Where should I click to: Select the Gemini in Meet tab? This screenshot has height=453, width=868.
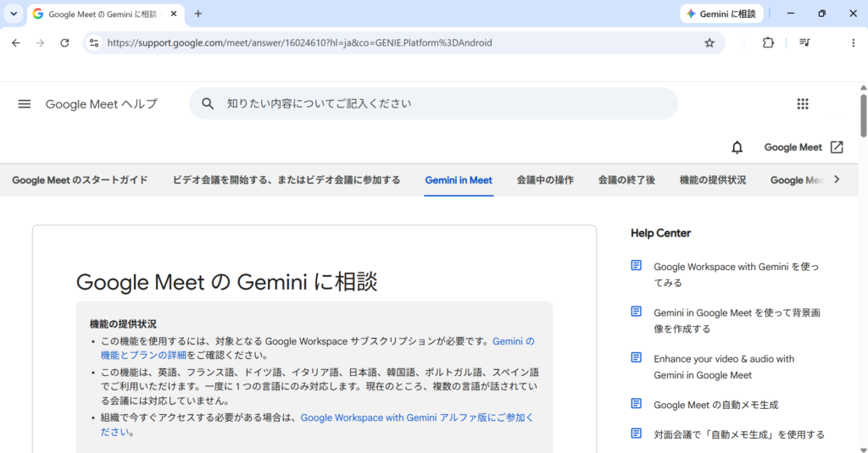(459, 180)
